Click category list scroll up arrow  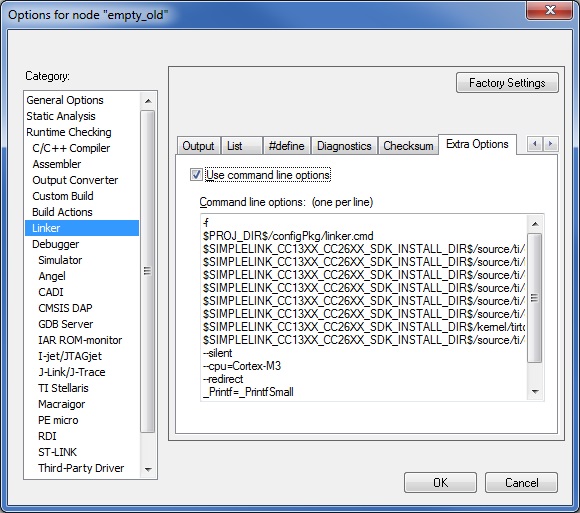[x=148, y=101]
